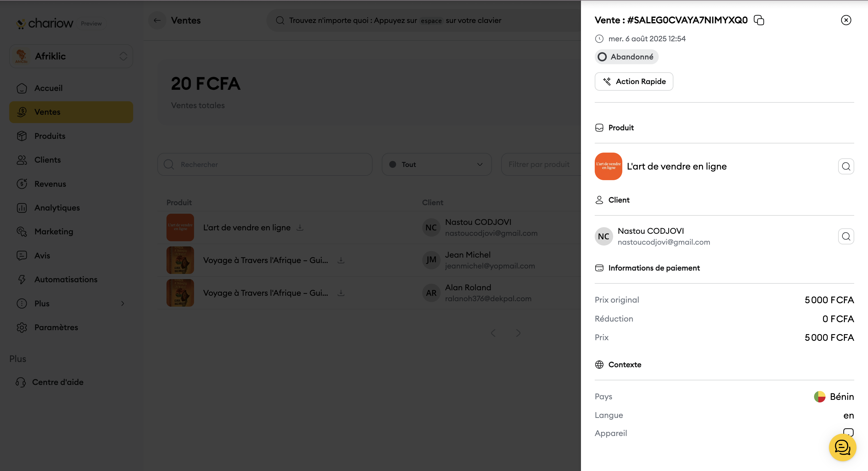Image resolution: width=868 pixels, height=471 pixels.
Task: Click the Prix original 5 000 FCFA value
Action: click(x=829, y=300)
